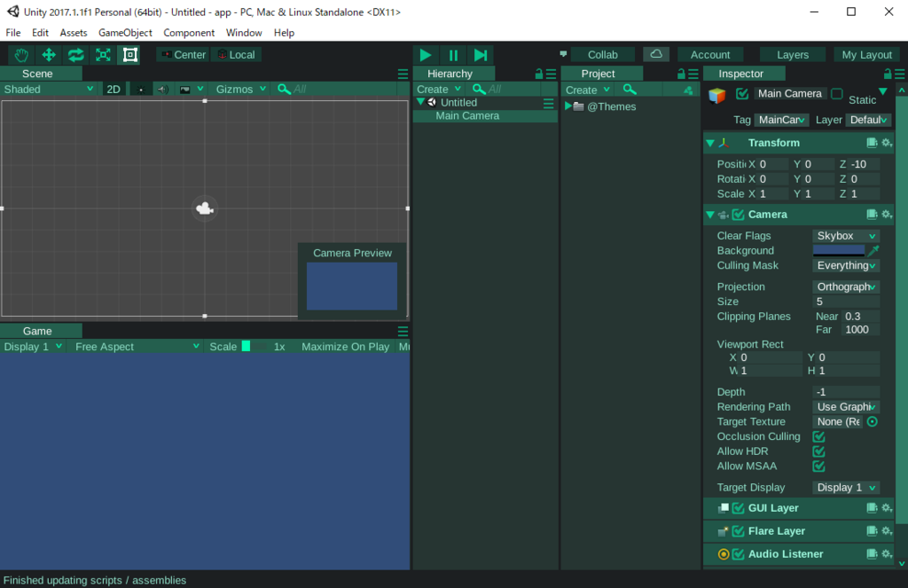Toggle scene lighting icon
The height and width of the screenshot is (588, 908).
pyautogui.click(x=141, y=90)
